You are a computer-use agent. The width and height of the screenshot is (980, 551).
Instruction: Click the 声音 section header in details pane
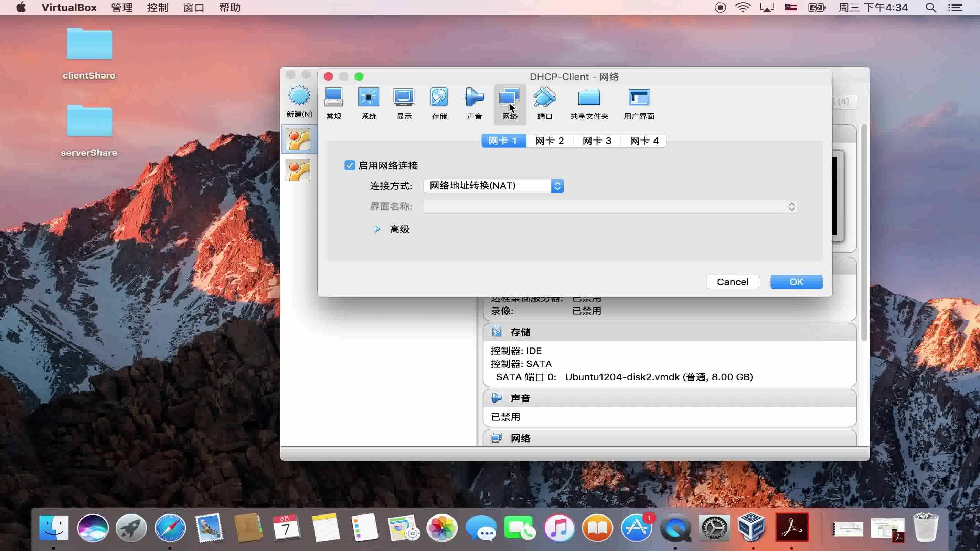[x=669, y=398]
